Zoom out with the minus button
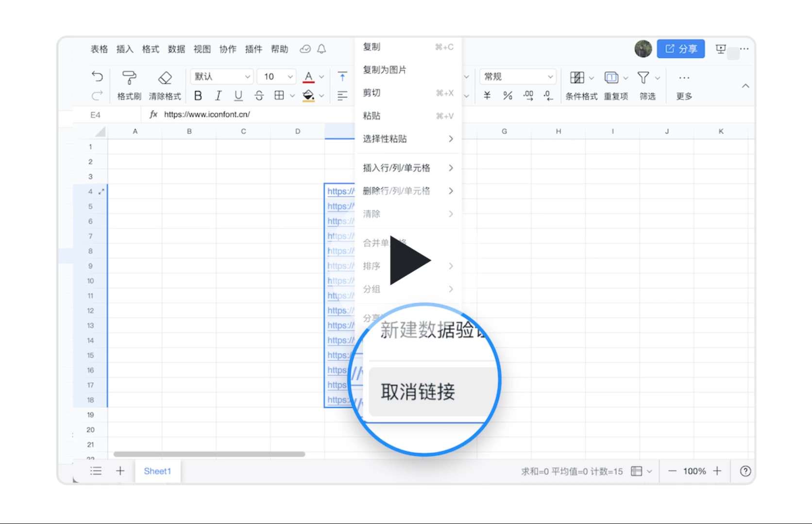 pyautogui.click(x=672, y=471)
